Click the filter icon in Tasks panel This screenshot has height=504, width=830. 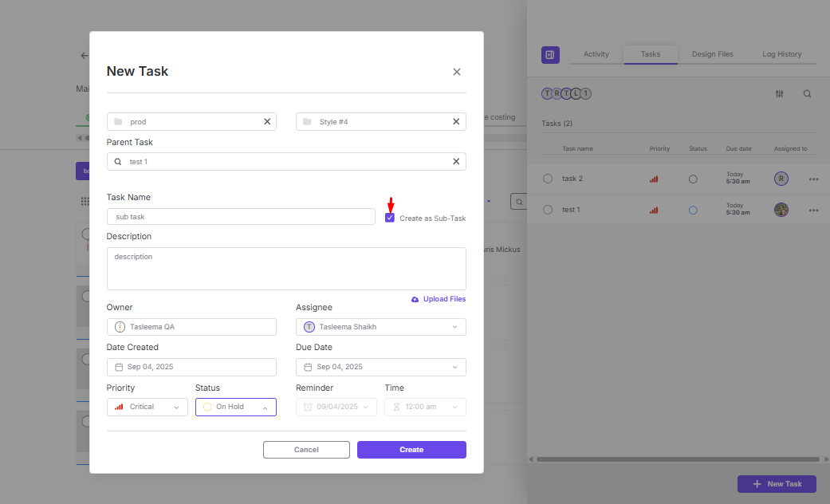point(780,94)
